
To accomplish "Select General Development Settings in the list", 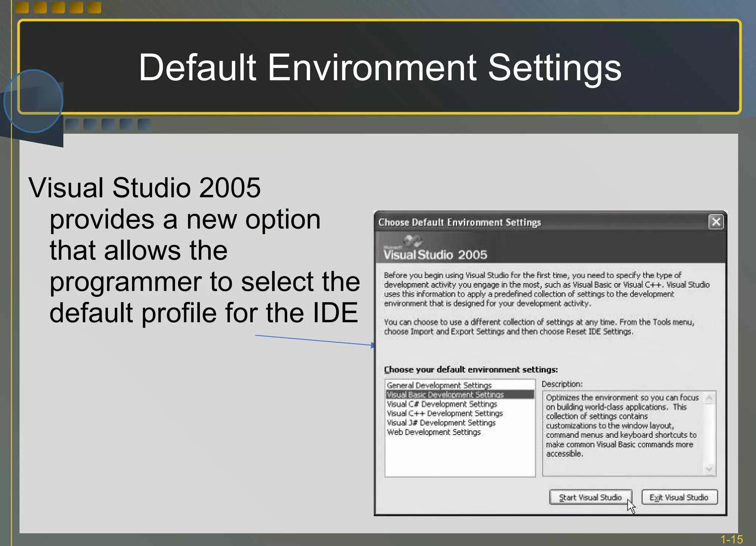I will [x=460, y=385].
